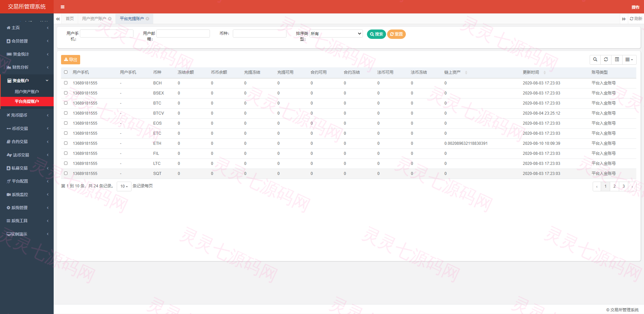Expand the 充币提币 sidebar menu
644x314 pixels.
(27, 115)
